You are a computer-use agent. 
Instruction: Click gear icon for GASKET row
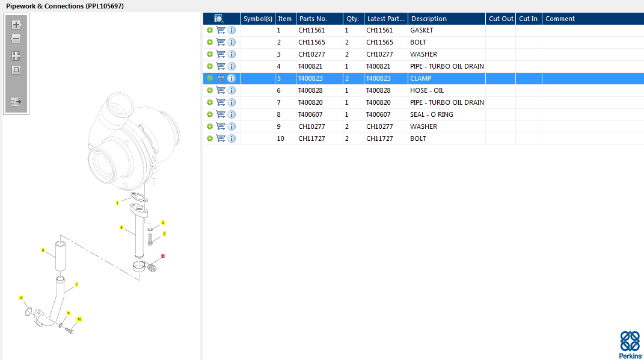[210, 30]
